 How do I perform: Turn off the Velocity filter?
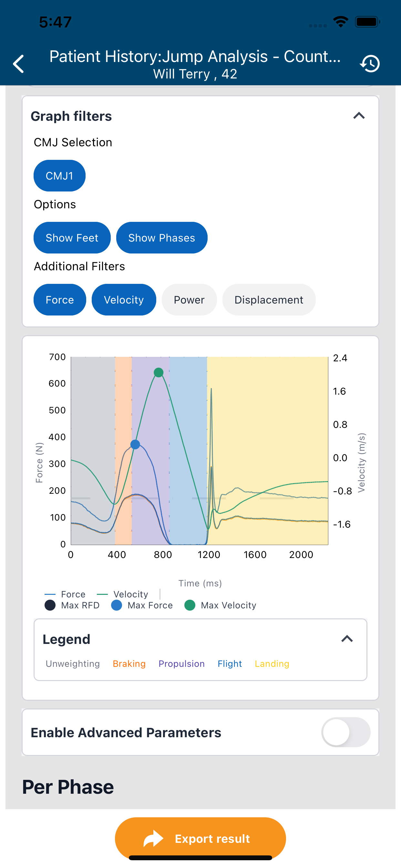[x=124, y=300]
